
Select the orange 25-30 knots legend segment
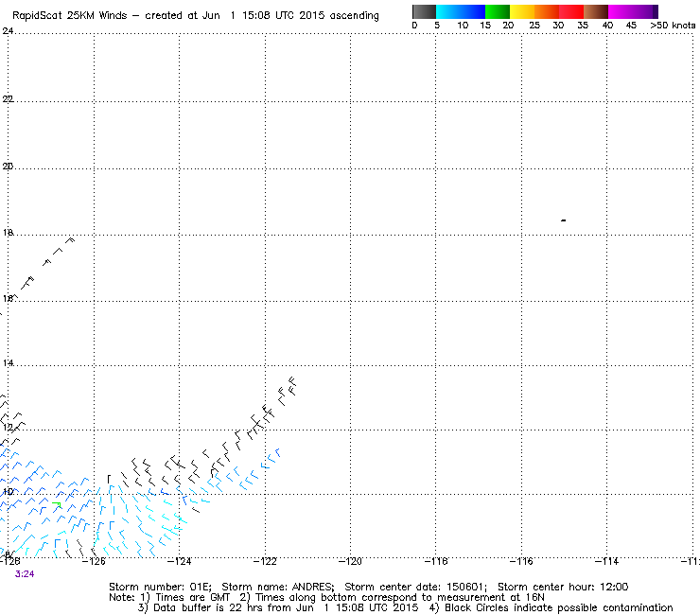pyautogui.click(x=547, y=11)
